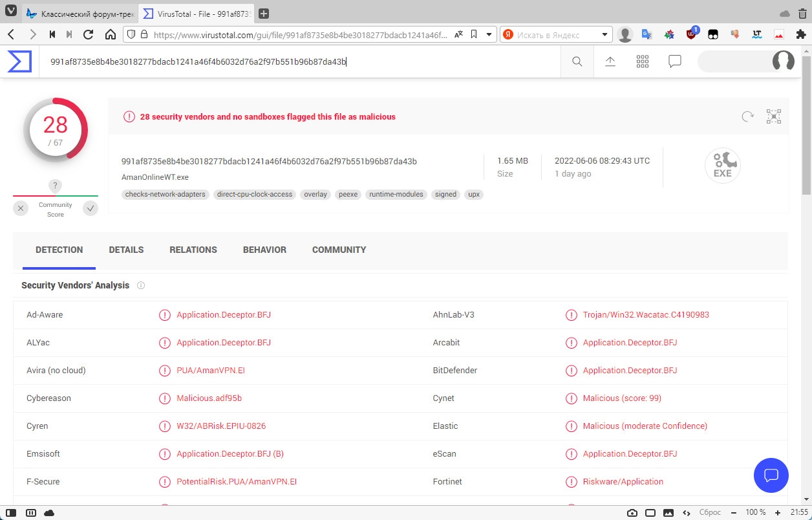Expand the Yandex search engine dropdown
Screen dimensions: 812x520
coord(605,34)
